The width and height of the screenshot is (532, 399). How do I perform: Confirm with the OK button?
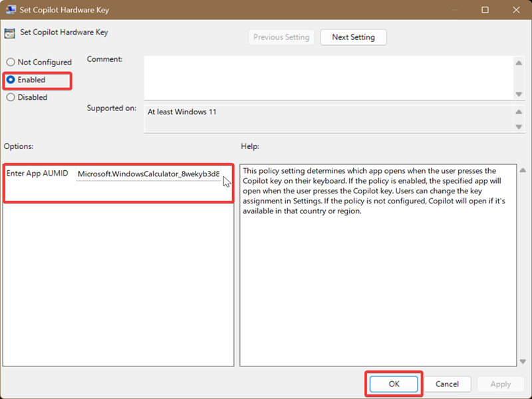click(394, 384)
